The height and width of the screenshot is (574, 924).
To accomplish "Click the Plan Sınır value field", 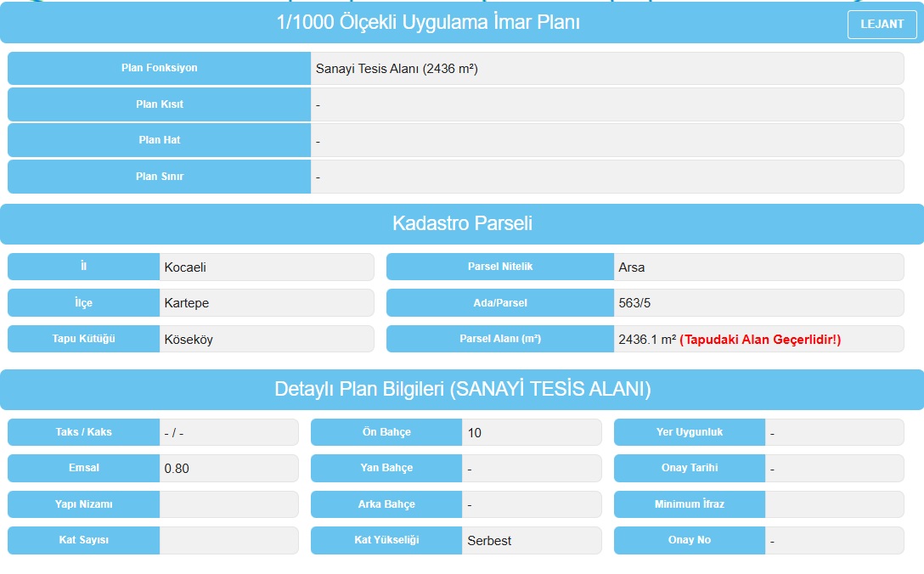I will [606, 177].
